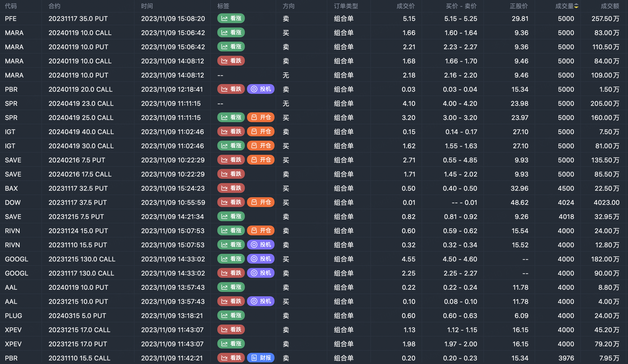Select the BAX ticker cell
This screenshot has height=364, width=628.
click(11, 188)
